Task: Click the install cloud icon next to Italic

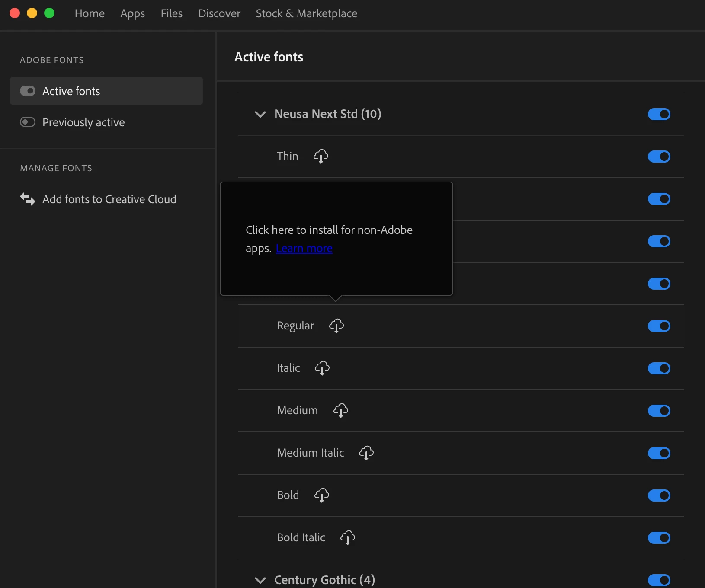Action: [x=322, y=368]
